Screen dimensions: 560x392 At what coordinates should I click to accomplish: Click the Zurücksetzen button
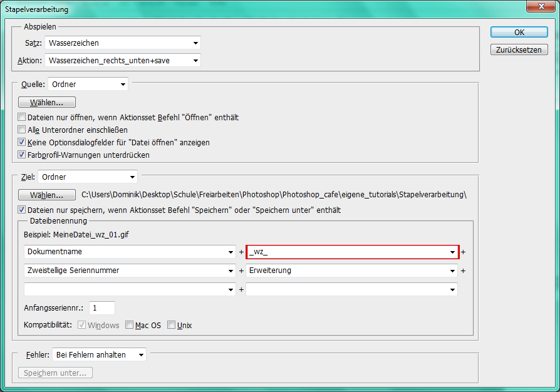click(519, 49)
